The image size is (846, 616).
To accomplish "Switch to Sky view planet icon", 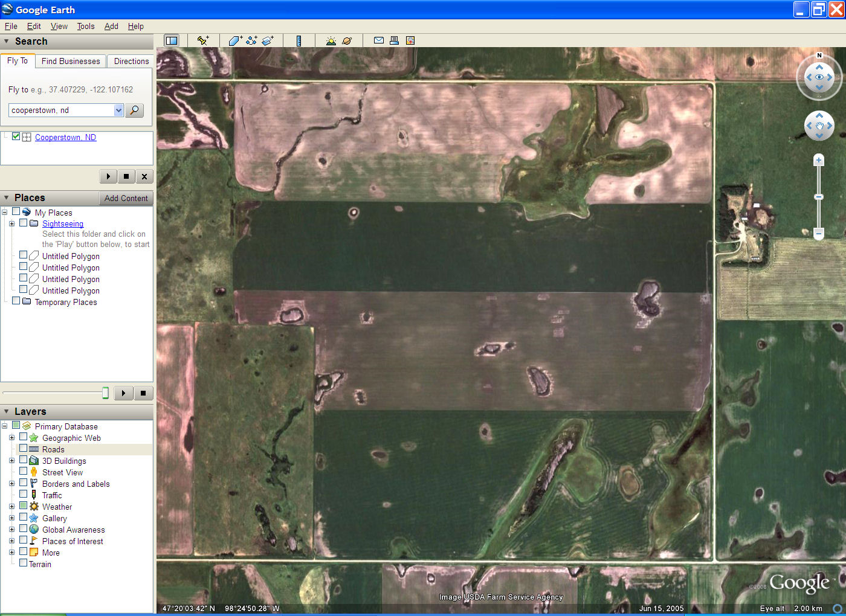I will (x=347, y=40).
